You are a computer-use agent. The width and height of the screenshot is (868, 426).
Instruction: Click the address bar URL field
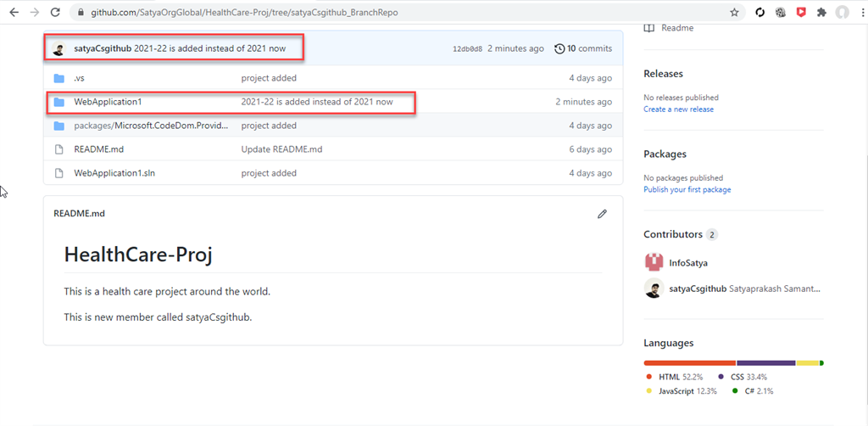point(408,12)
